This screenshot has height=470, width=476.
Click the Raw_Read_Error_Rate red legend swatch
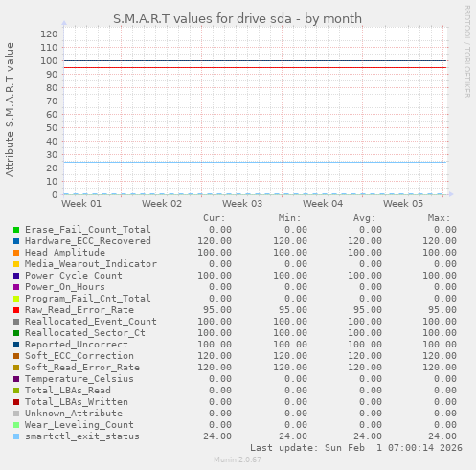point(16,310)
